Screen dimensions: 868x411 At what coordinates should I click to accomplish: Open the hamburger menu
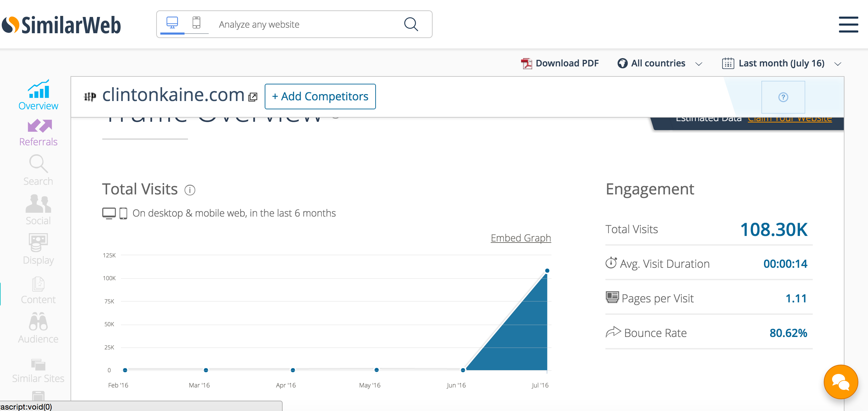tap(848, 25)
